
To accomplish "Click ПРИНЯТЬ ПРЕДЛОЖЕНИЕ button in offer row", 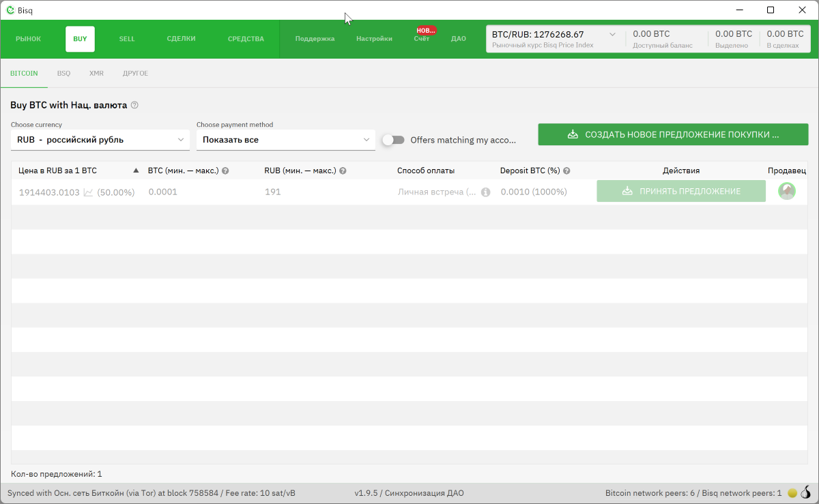I will 681,192.
